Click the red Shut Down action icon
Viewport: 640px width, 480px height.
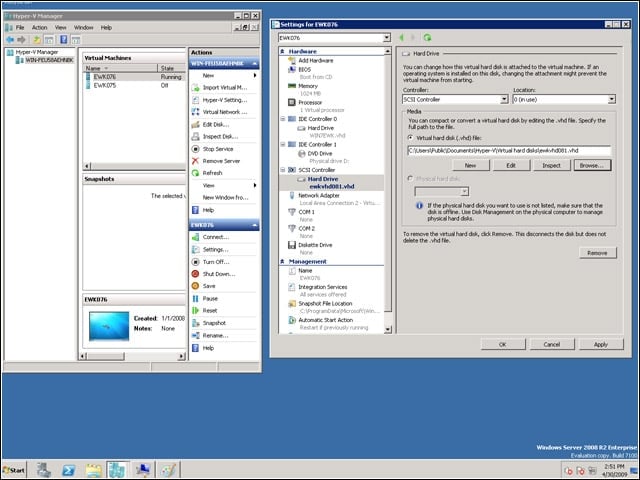(196, 274)
